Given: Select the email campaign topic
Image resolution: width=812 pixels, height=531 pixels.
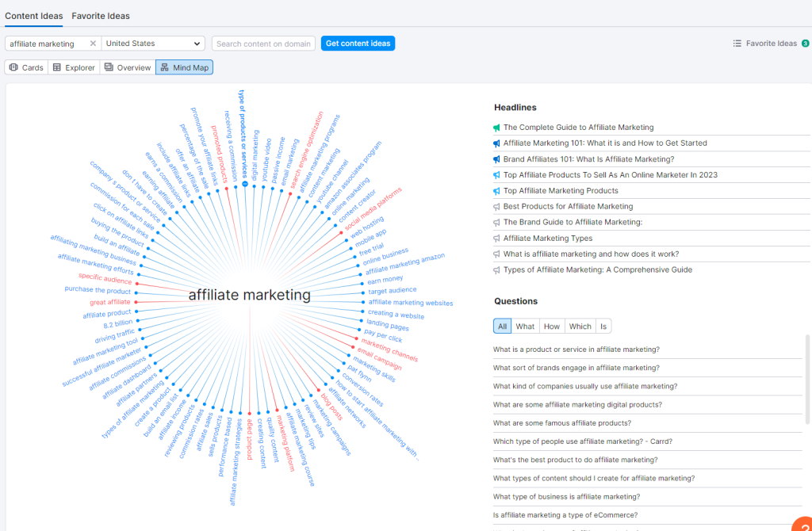Looking at the screenshot, I should 380,359.
